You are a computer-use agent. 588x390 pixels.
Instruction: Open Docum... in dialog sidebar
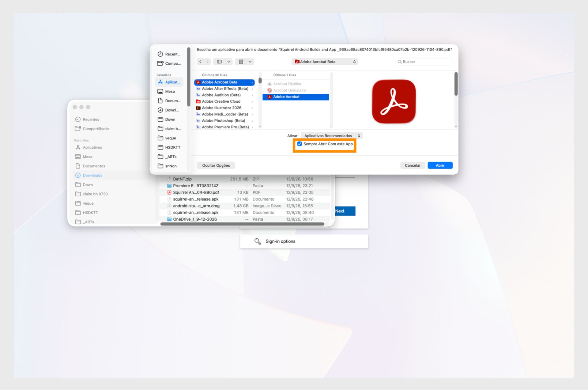169,101
